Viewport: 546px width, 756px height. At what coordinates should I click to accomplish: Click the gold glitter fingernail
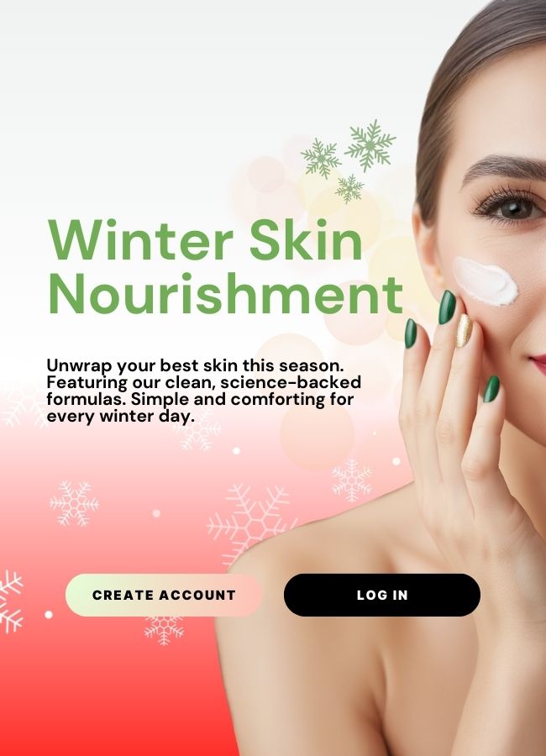pos(464,331)
